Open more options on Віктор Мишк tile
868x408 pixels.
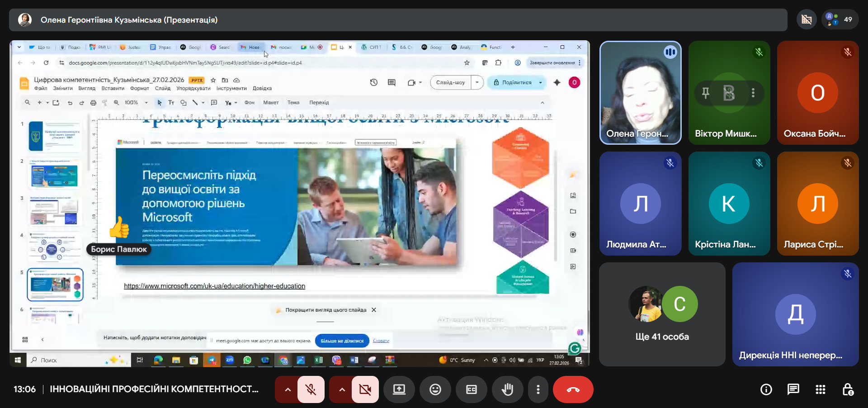coord(753,93)
